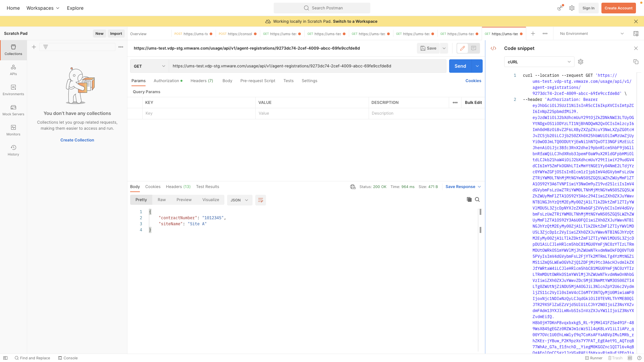This screenshot has width=644, height=362.
Task: Expand the GET method dropdown
Action: (149, 66)
